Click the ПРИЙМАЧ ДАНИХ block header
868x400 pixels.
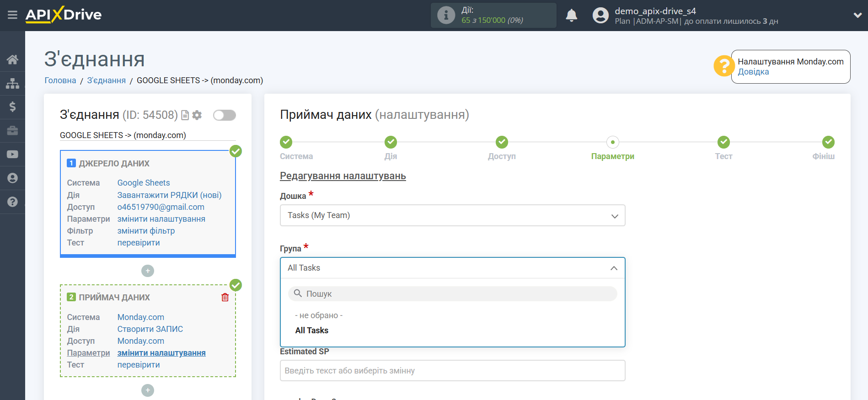click(114, 298)
